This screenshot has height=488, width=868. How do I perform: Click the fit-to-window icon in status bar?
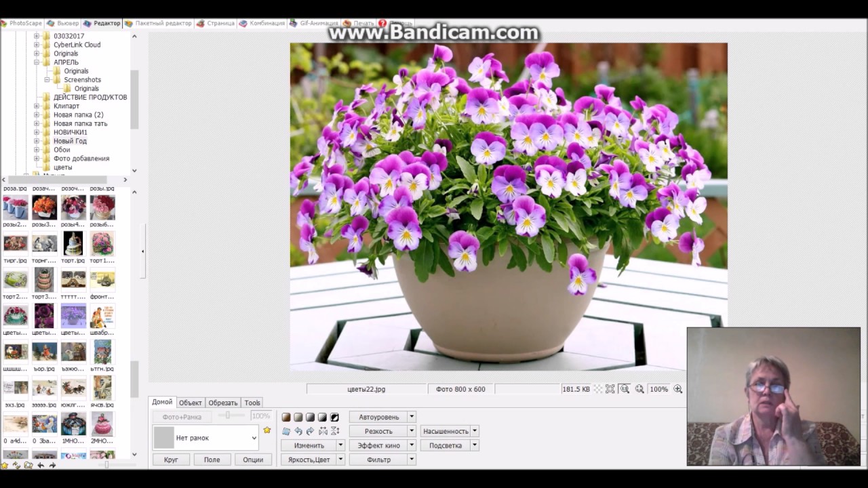(610, 389)
